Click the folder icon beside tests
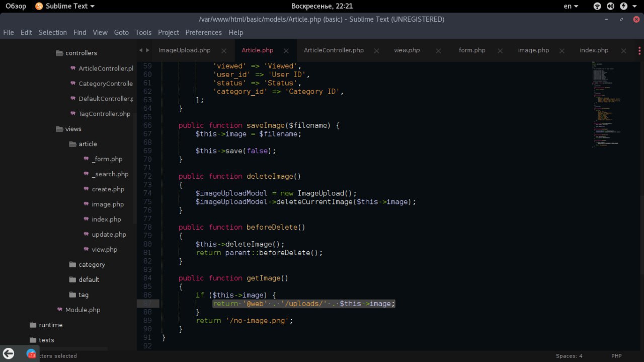 pyautogui.click(x=33, y=340)
